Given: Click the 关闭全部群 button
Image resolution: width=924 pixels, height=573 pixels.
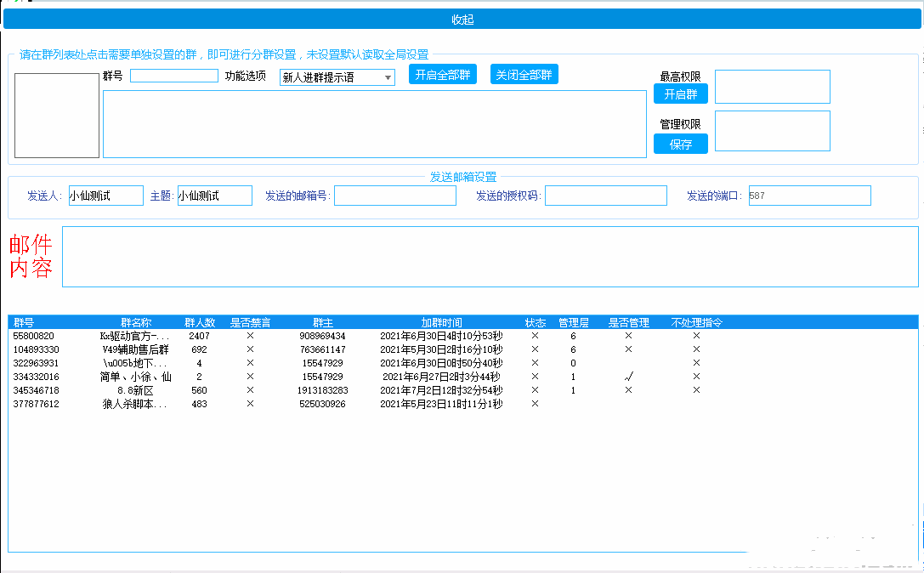Looking at the screenshot, I should (x=524, y=75).
